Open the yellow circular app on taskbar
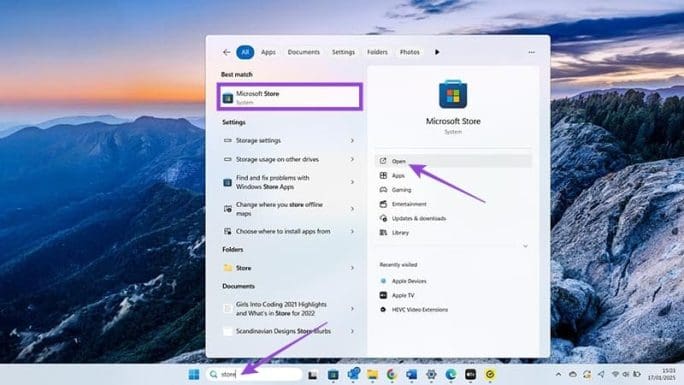 click(x=490, y=375)
